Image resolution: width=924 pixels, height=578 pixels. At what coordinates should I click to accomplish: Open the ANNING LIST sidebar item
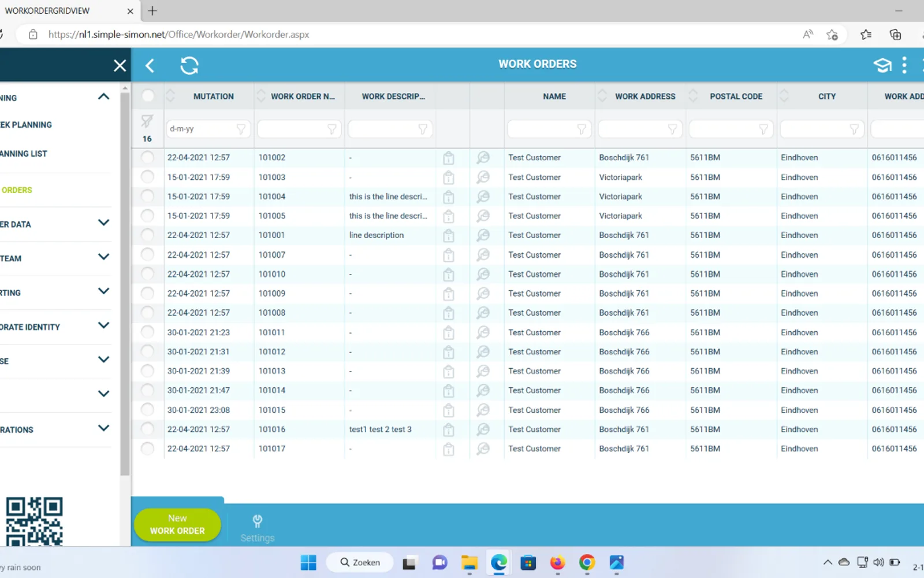[x=24, y=154]
